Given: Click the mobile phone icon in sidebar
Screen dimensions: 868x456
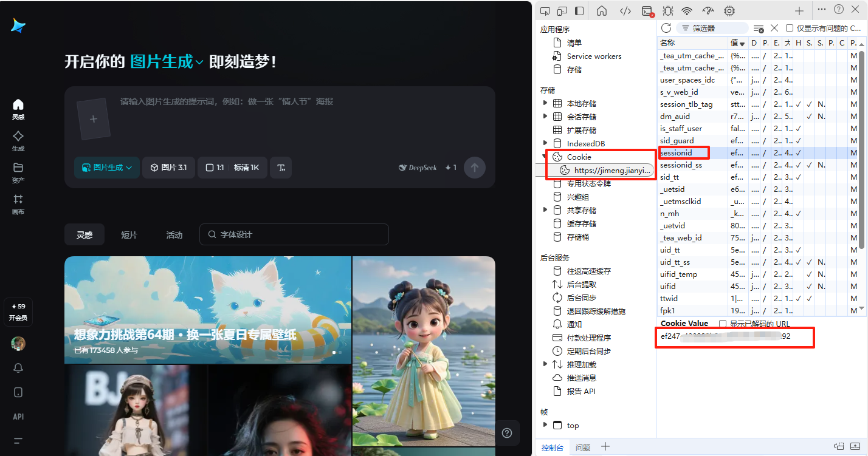Looking at the screenshot, I should [x=18, y=392].
